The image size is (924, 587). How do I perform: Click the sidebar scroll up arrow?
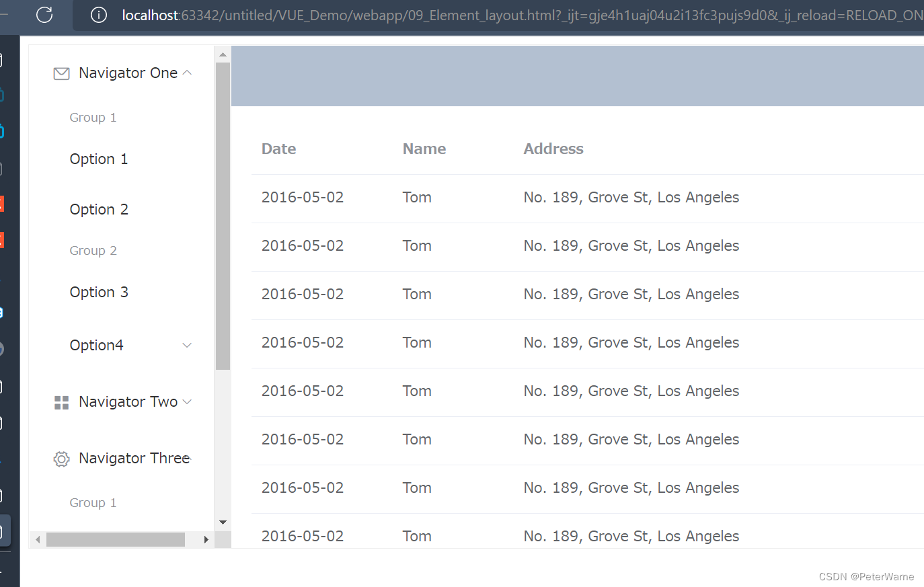pos(223,54)
